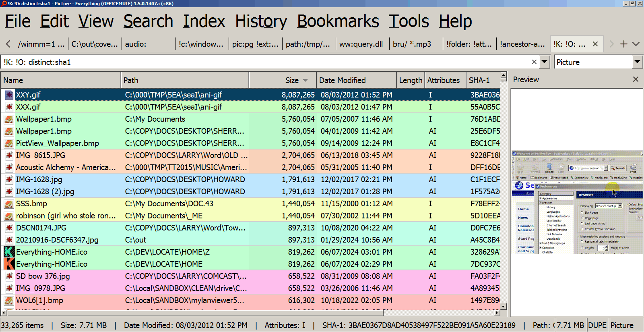Click Everything-HOME.ico icon with 02:29 PM date
Image resolution: width=644 pixels, height=332 pixels.
coord(9,264)
